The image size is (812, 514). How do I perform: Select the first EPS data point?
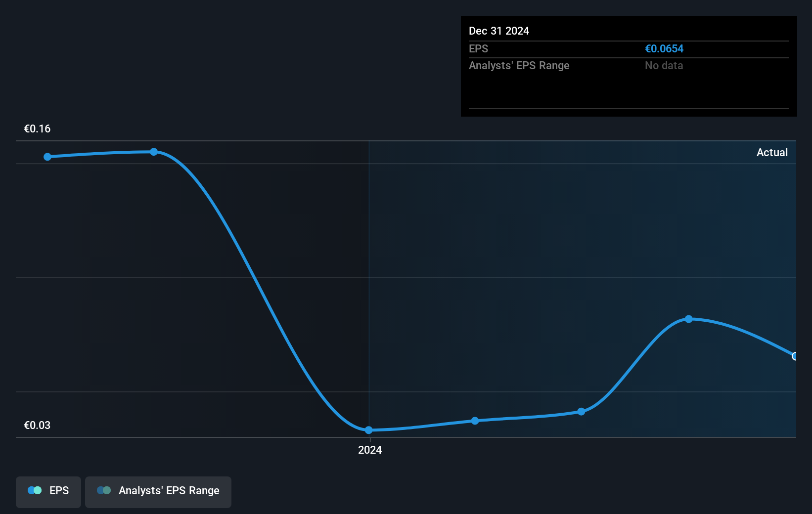point(47,157)
